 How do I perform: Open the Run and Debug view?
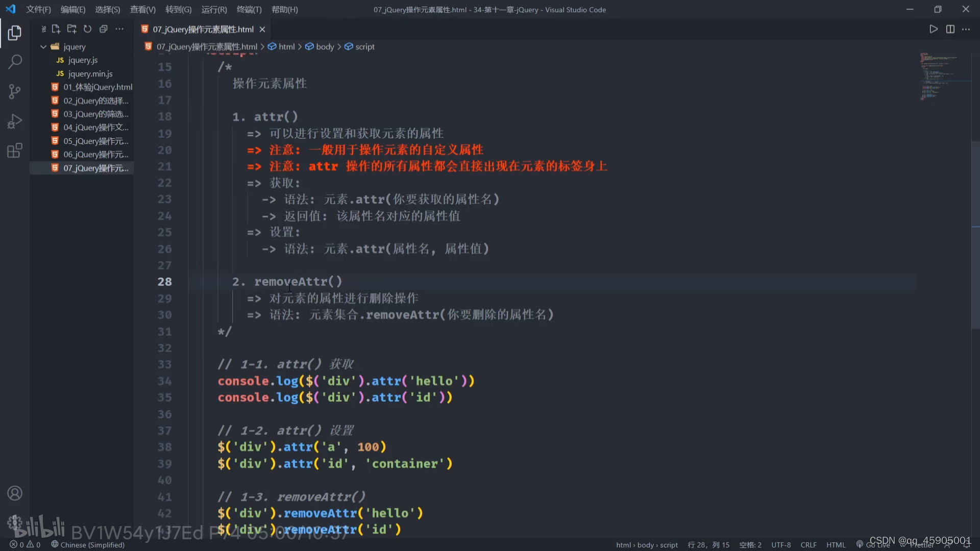tap(14, 121)
